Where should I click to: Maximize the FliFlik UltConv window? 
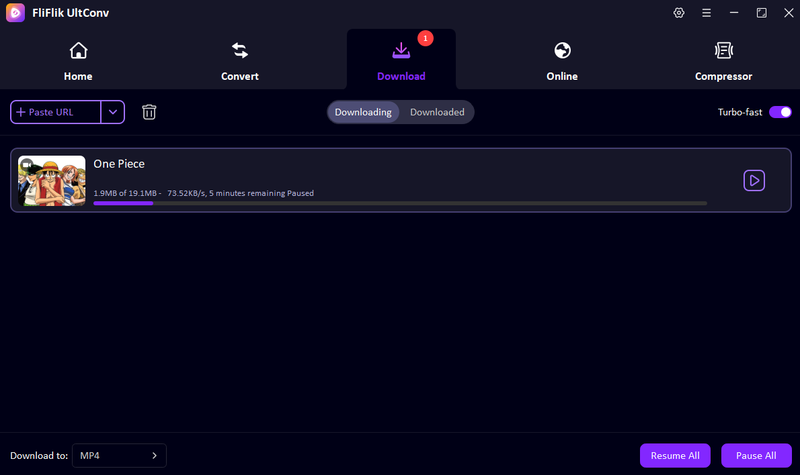[x=761, y=13]
